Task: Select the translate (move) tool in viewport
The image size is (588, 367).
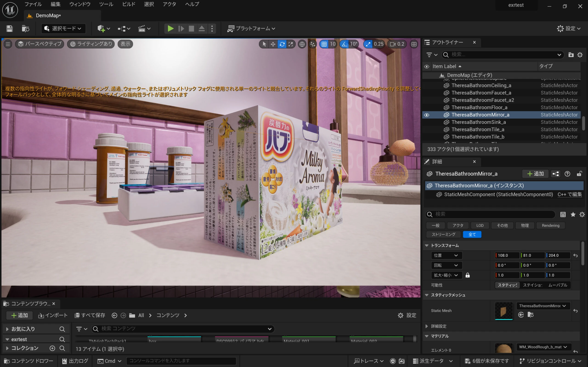Action: click(x=273, y=44)
